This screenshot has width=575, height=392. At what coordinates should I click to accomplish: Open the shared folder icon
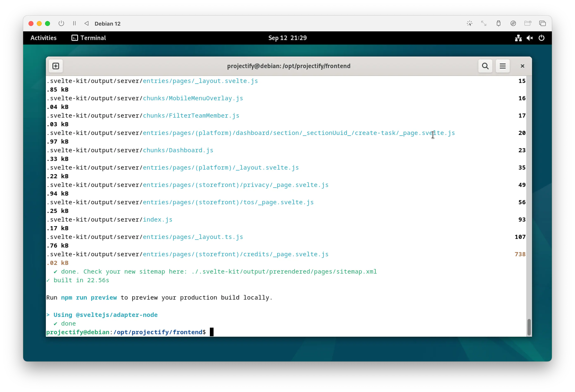tap(527, 24)
